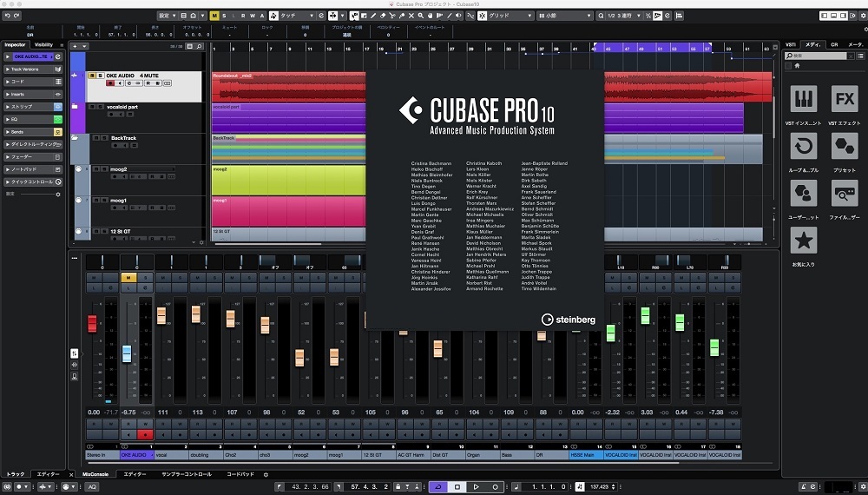Select the Range Selection tool
The width and height of the screenshot is (868, 495).
(x=364, y=16)
